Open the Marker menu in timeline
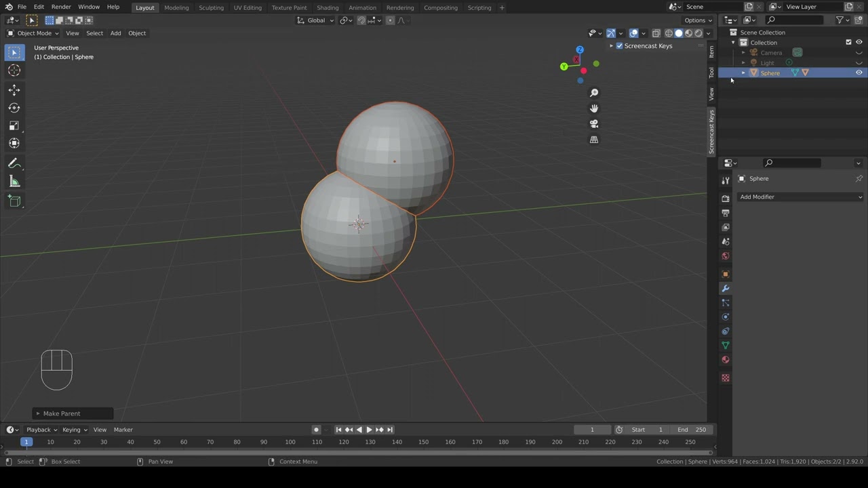868x488 pixels. click(123, 430)
